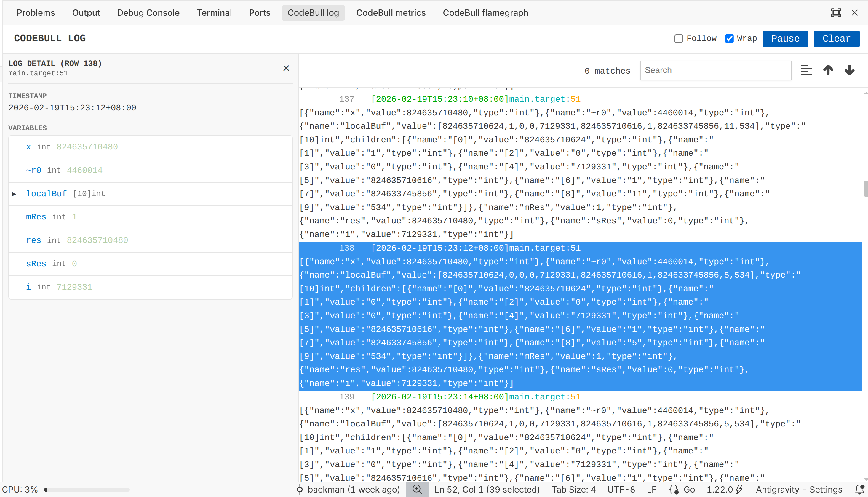Open the Problems tab

pyautogui.click(x=36, y=13)
